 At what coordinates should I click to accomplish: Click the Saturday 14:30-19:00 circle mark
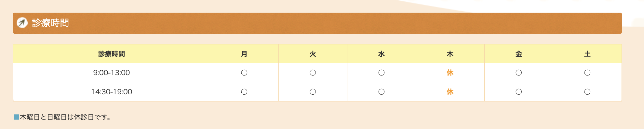[x=587, y=92]
